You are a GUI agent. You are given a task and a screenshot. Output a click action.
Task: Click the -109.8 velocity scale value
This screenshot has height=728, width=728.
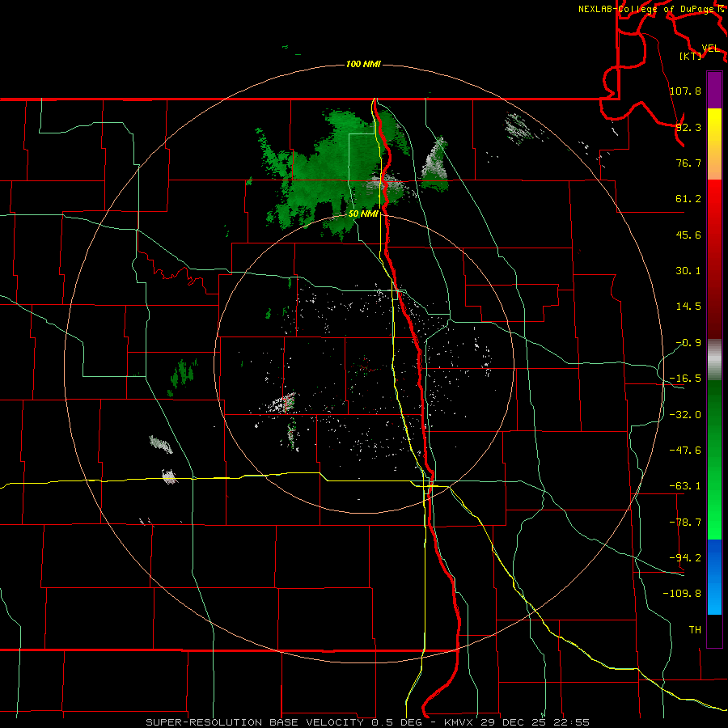tap(682, 594)
